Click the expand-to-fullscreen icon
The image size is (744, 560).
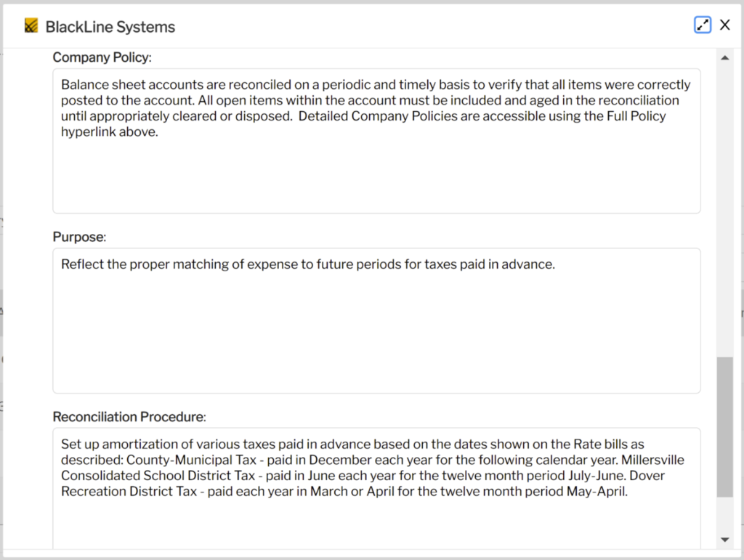point(702,24)
